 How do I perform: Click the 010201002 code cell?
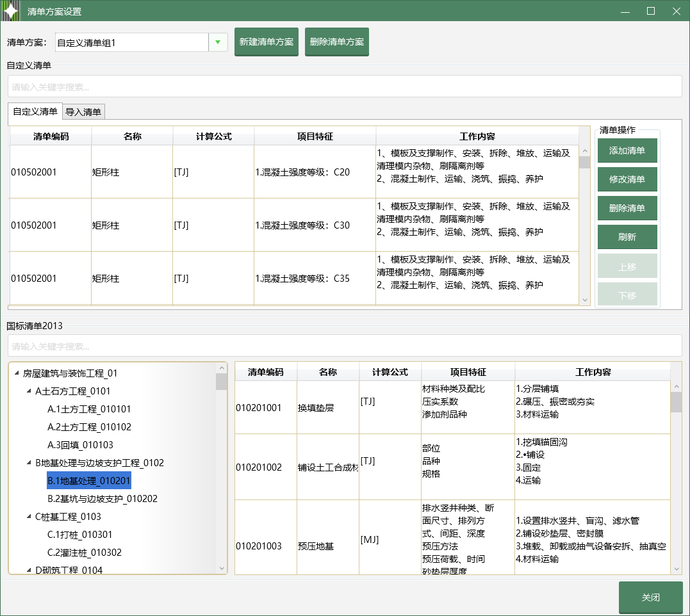pyautogui.click(x=266, y=467)
